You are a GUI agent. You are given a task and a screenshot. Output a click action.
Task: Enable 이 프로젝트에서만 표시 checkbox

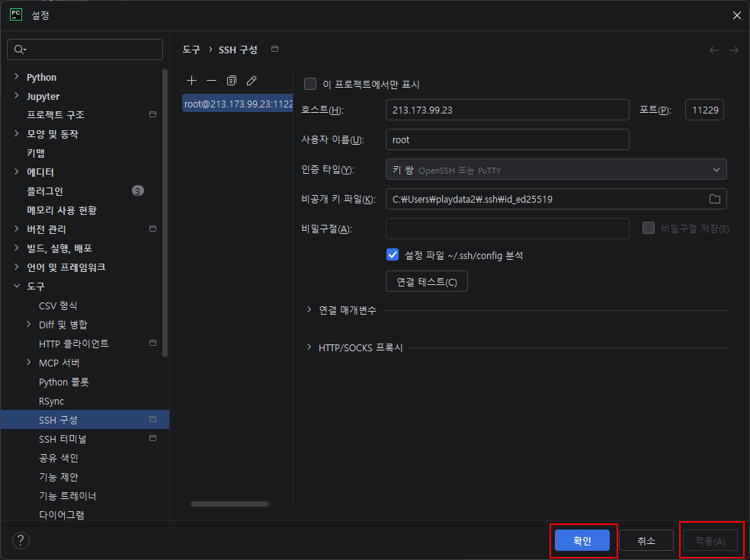pyautogui.click(x=310, y=84)
